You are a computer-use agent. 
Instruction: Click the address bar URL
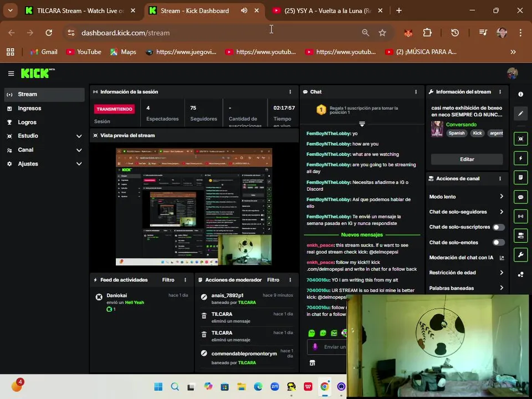coord(126,33)
